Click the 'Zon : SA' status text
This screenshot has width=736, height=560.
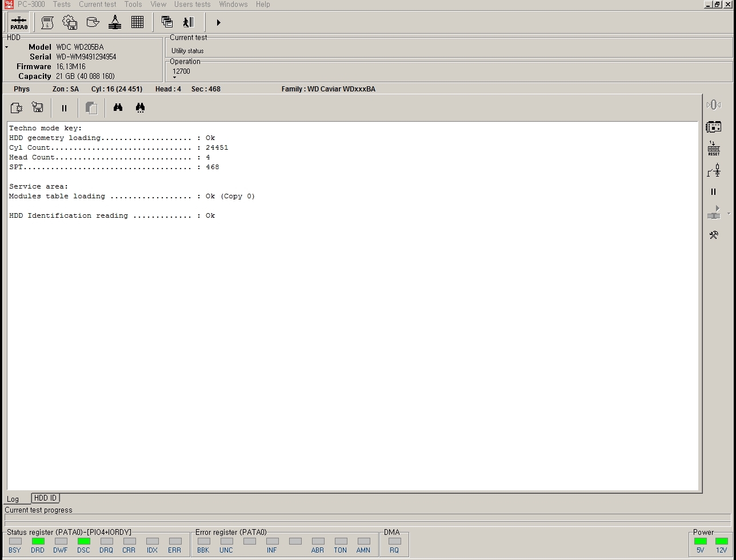pyautogui.click(x=66, y=89)
